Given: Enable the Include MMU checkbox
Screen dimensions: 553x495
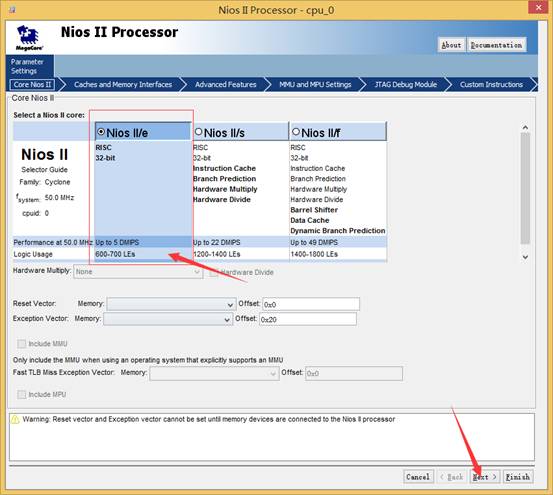Looking at the screenshot, I should (x=22, y=344).
